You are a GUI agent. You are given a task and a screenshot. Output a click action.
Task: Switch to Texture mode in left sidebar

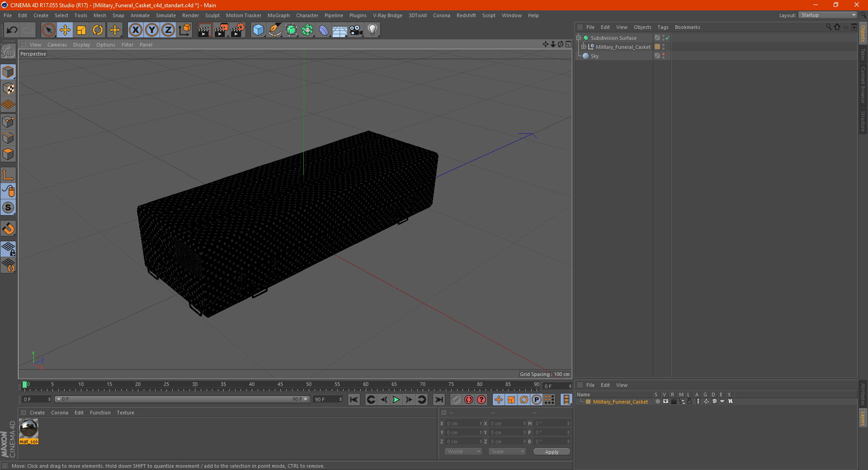click(x=8, y=89)
